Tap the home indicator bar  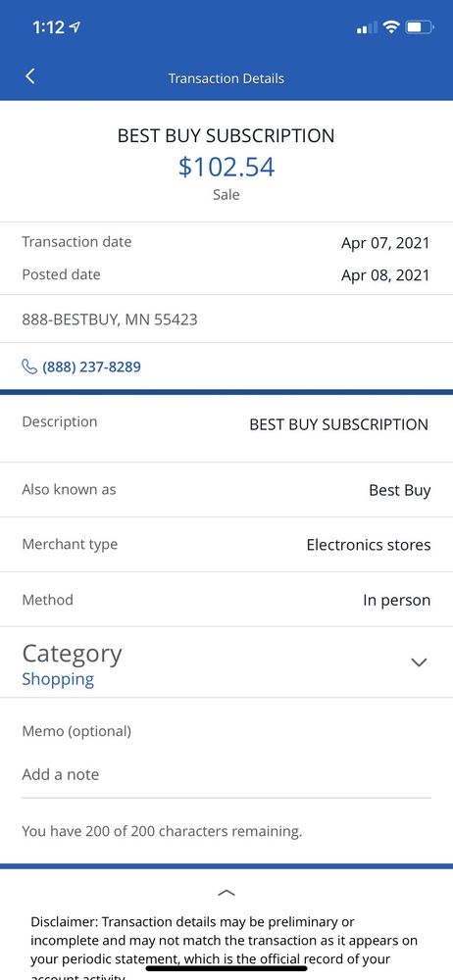226,968
